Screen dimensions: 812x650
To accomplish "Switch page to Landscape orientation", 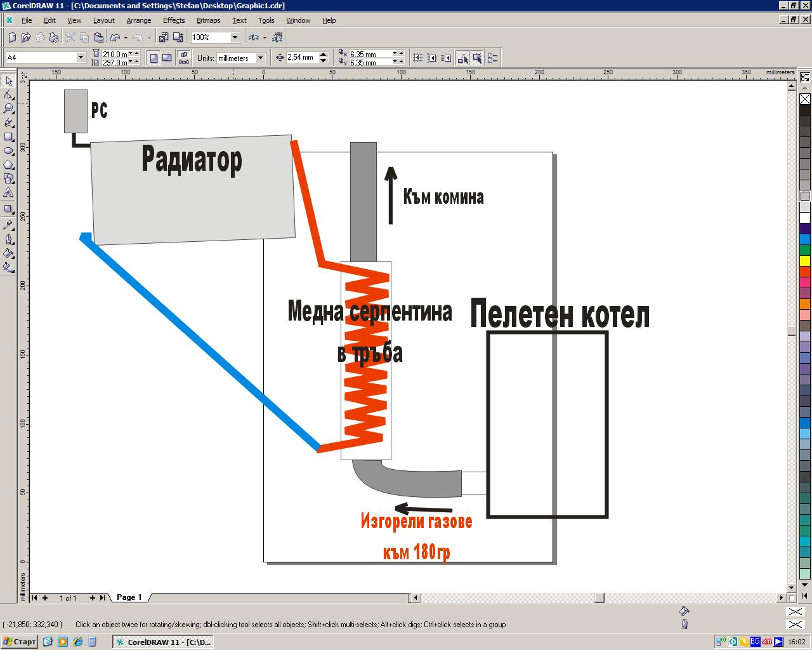I will click(167, 58).
